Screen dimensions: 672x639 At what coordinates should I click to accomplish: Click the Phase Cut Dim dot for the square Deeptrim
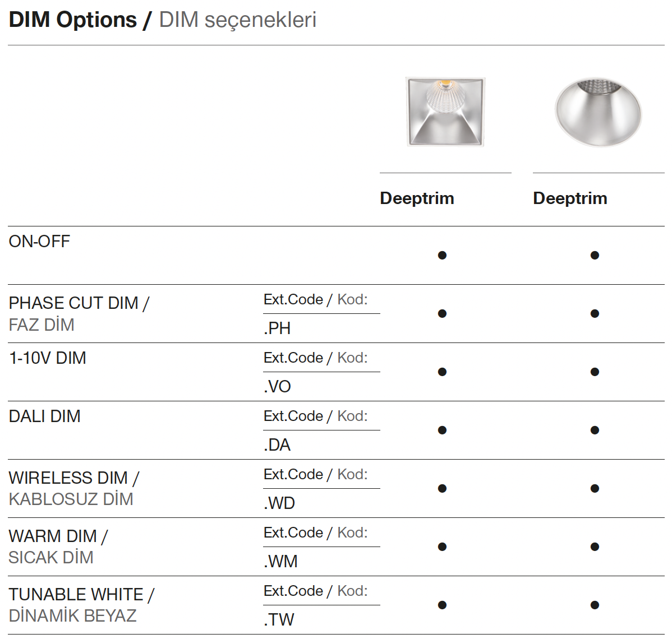(x=442, y=314)
